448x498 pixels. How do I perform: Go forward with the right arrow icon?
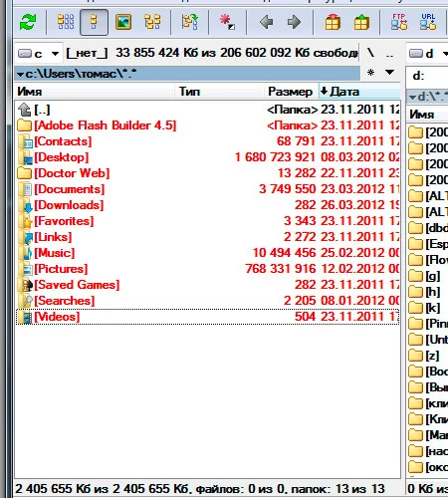tap(295, 22)
